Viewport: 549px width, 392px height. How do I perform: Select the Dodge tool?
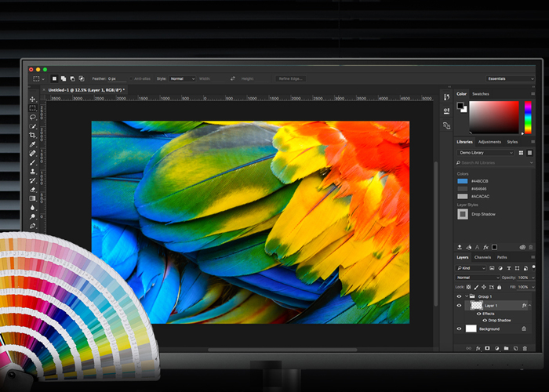click(x=33, y=216)
